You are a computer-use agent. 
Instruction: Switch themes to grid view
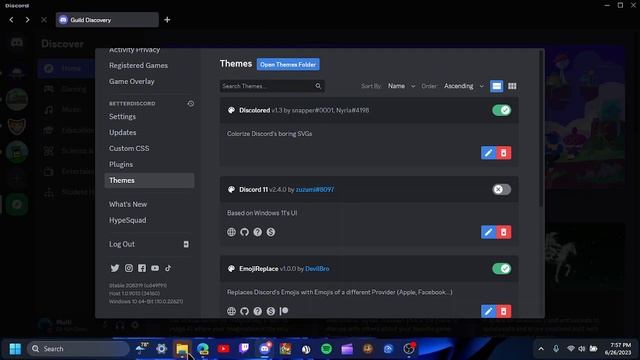(512, 86)
